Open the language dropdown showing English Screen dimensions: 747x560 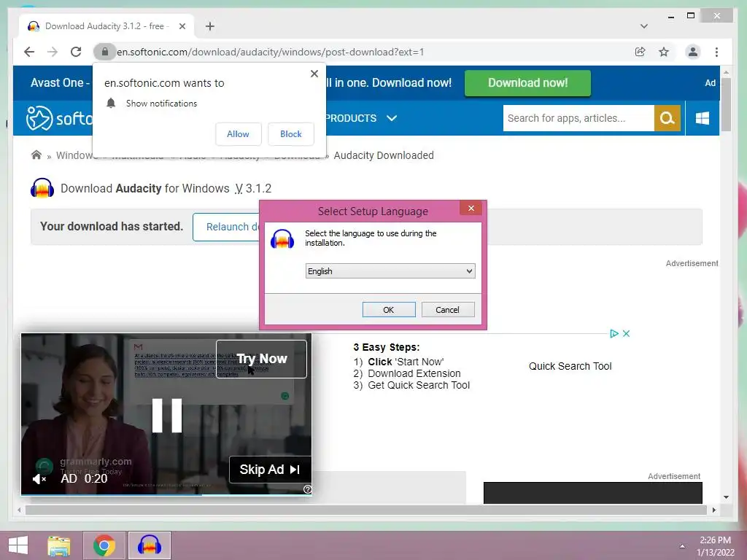point(390,271)
